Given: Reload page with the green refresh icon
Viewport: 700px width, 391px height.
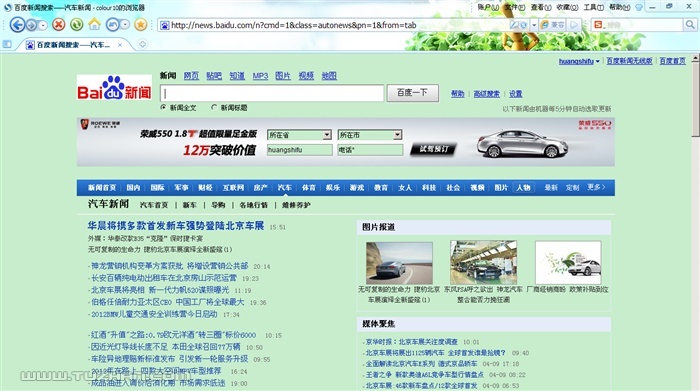Looking at the screenshot, I should (77, 25).
